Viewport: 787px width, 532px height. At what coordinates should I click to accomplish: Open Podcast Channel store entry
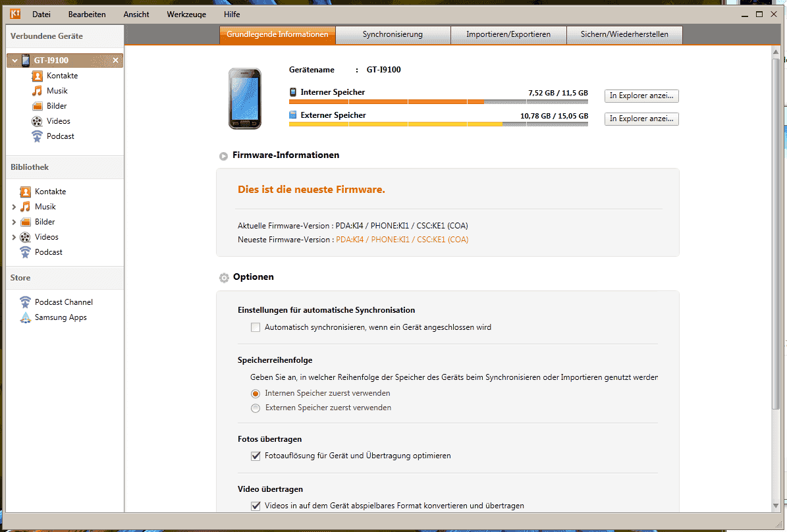pos(65,302)
